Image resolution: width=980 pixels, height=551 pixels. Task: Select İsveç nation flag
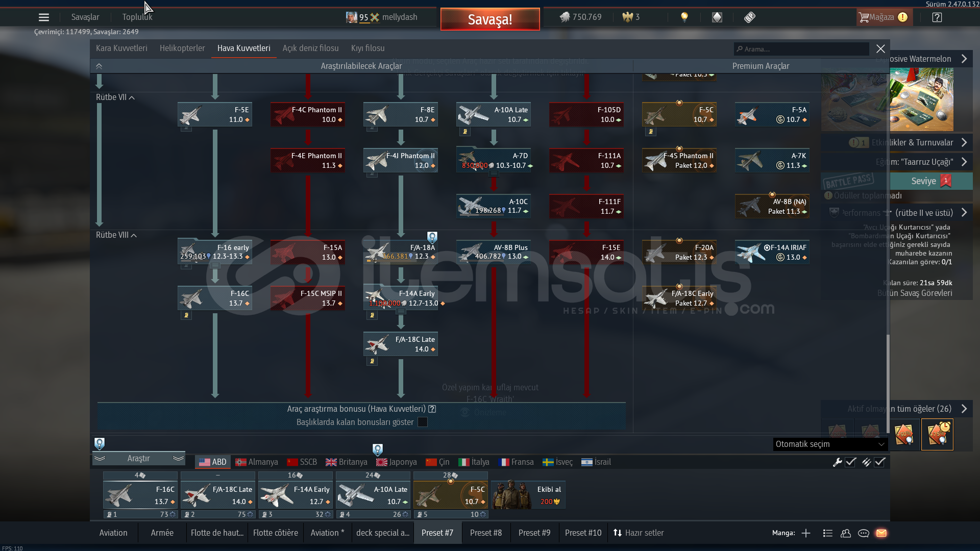pos(558,462)
